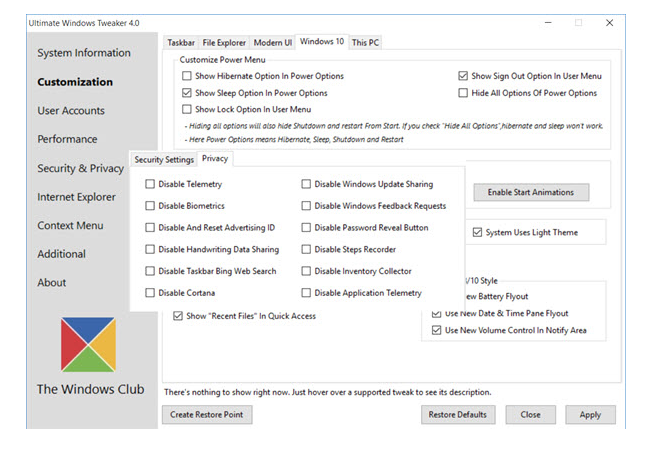Uncheck Show Recent Files In Quick Access
646x449 pixels.
(178, 316)
